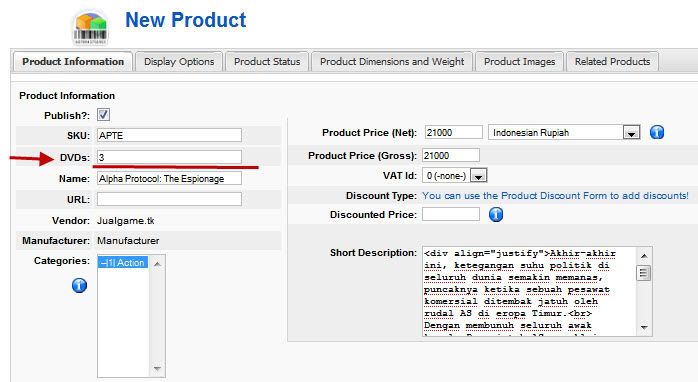Click the vendor text Jualgame.tk
Viewport: 698px width, 382px height.
click(x=126, y=220)
